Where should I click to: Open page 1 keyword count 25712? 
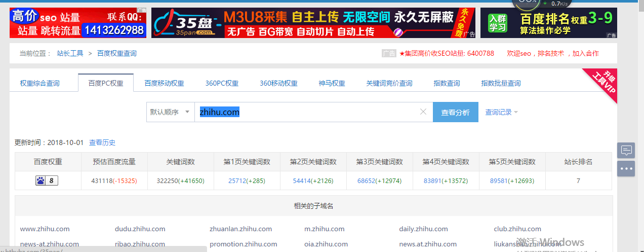(x=237, y=181)
